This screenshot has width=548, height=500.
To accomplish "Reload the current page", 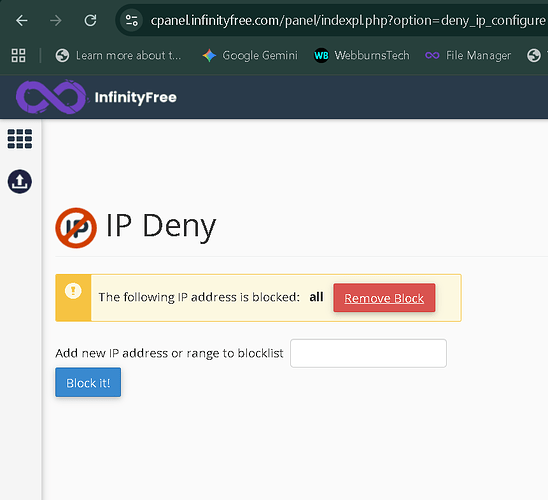I will [90, 21].
